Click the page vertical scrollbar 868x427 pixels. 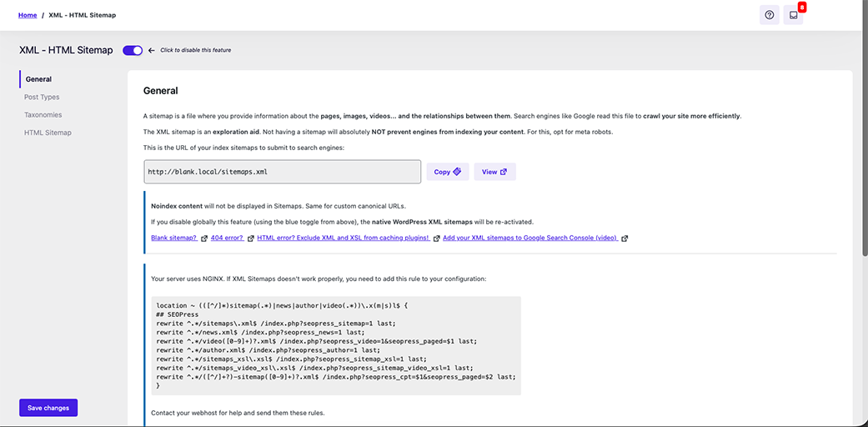click(865, 128)
